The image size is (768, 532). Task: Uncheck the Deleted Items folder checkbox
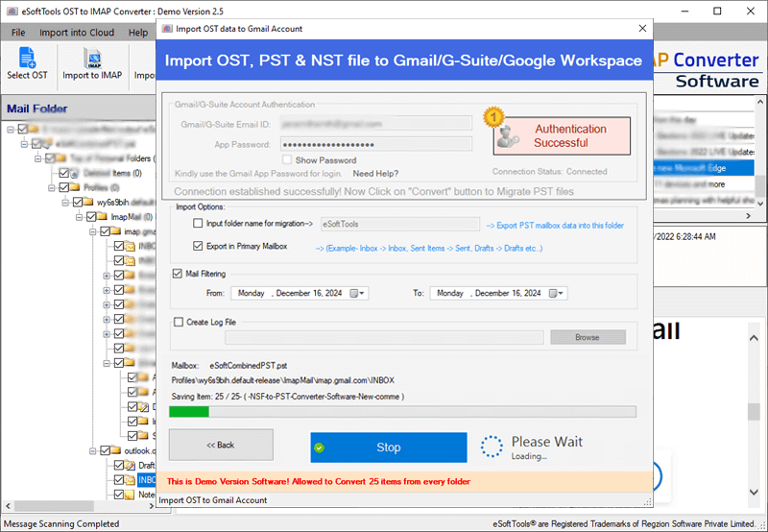(63, 173)
